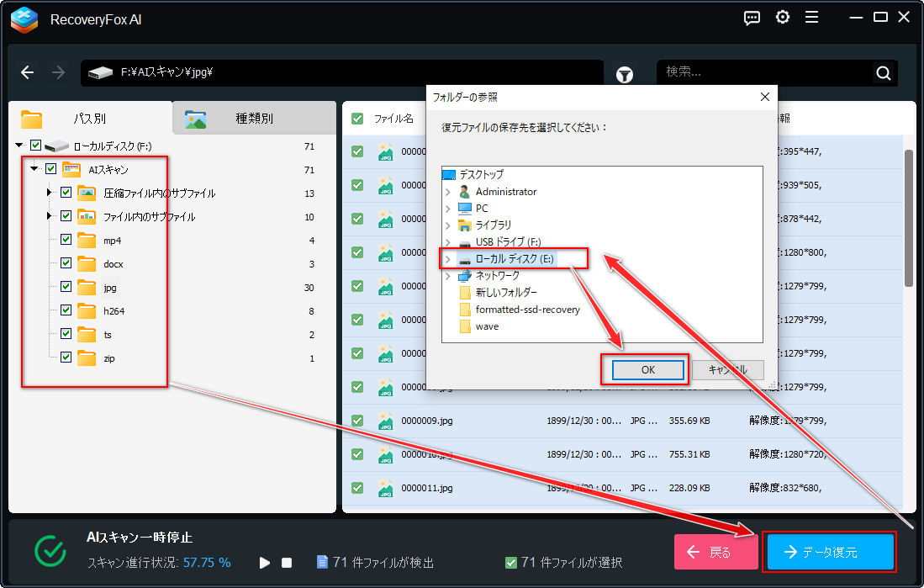Go back with left arrow icon
This screenshot has width=924, height=588.
pyautogui.click(x=27, y=72)
